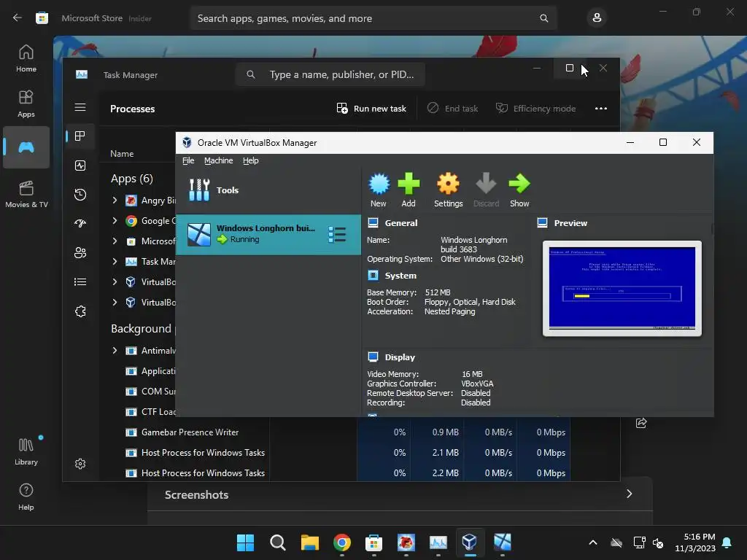Screen dimensions: 747x560
Task: Open the Windows Start menu
Action: pos(245,542)
